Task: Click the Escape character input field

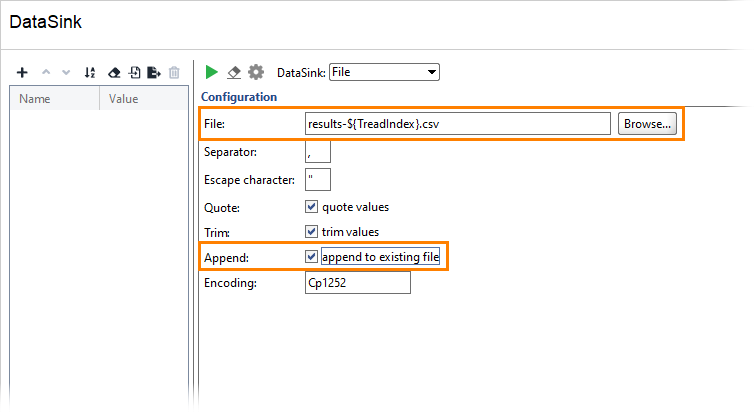Action: pos(318,180)
